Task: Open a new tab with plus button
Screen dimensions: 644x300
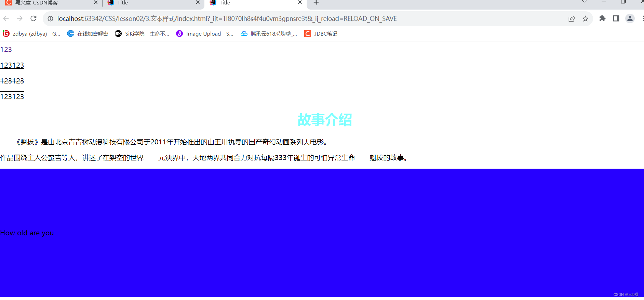Action: coord(316,3)
